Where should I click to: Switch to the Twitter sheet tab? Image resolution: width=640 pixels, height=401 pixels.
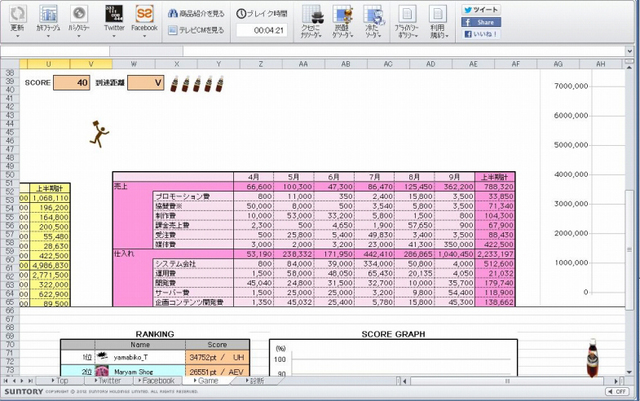point(109,381)
